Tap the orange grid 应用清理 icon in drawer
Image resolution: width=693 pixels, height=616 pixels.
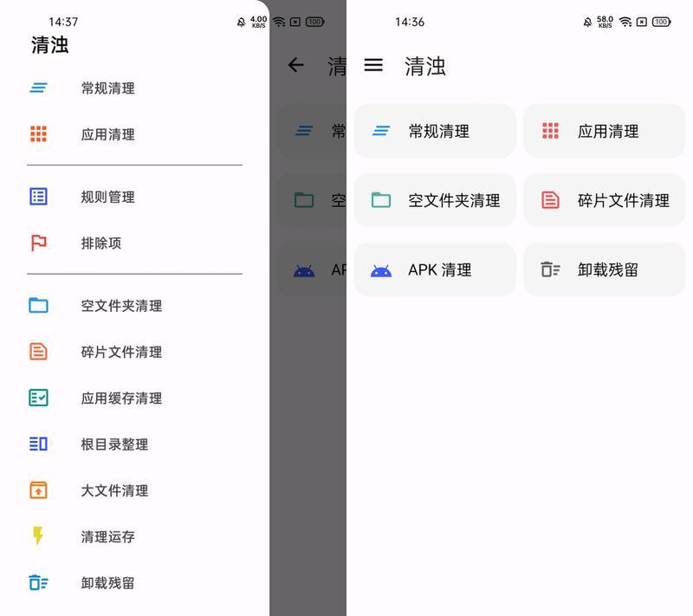tap(38, 134)
